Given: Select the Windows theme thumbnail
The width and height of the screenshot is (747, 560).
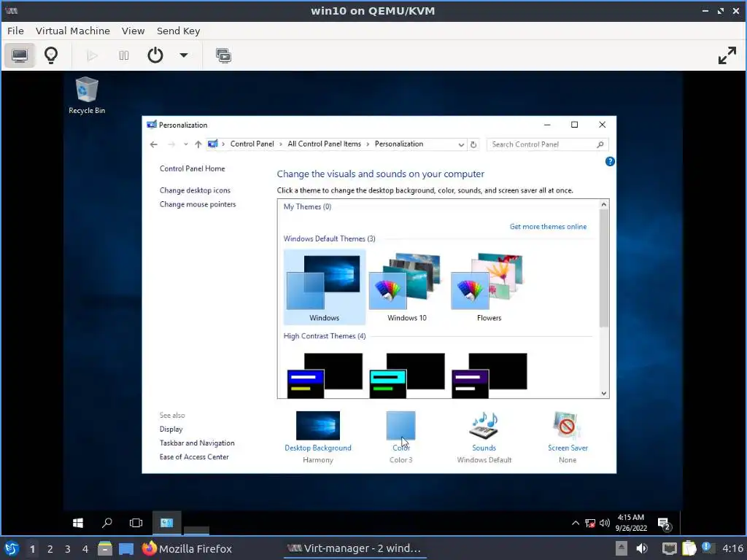Looking at the screenshot, I should 324,287.
